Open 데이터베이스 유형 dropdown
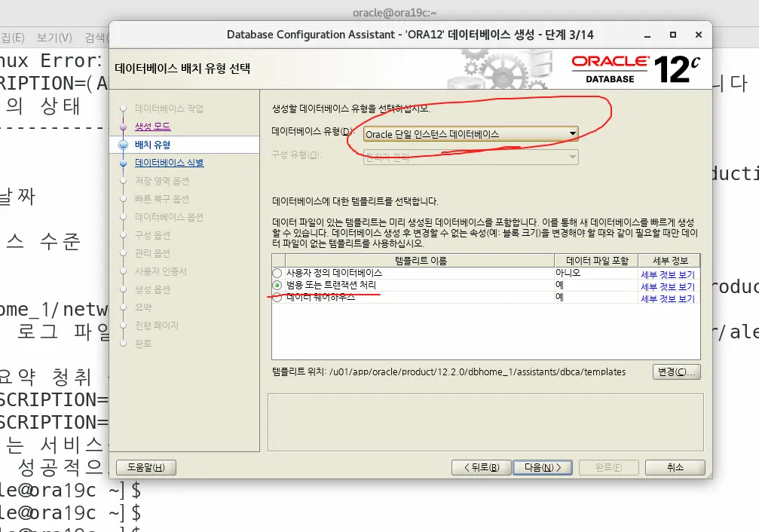This screenshot has width=759, height=532. click(x=470, y=133)
